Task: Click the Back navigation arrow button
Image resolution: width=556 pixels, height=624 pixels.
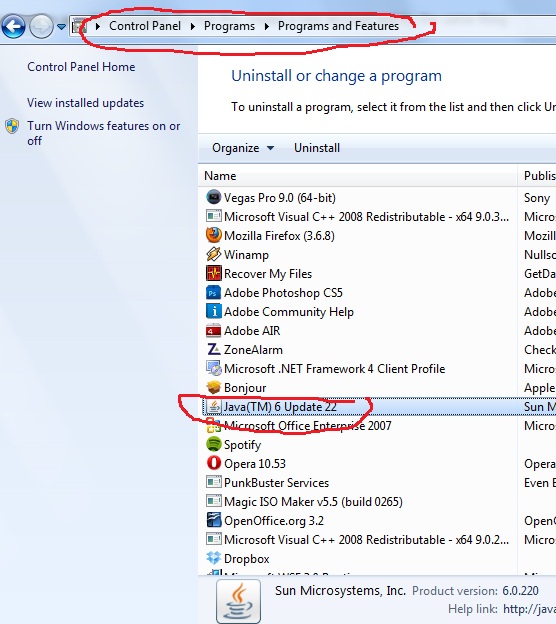Action: pyautogui.click(x=14, y=27)
